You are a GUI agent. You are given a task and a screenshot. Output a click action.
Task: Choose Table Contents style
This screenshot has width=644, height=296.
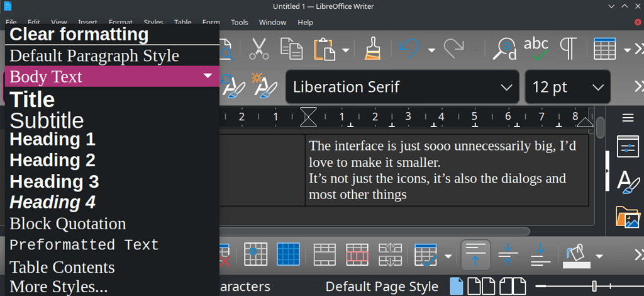(x=112, y=267)
